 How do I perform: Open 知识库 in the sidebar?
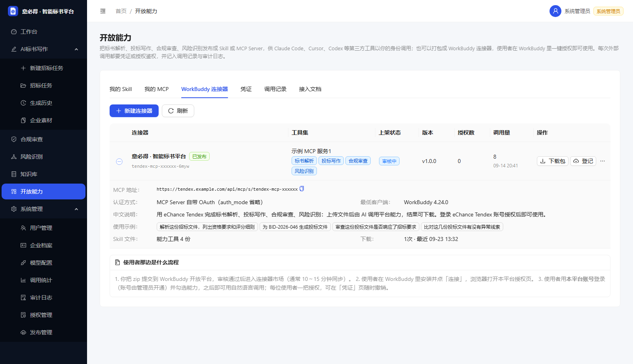[x=44, y=174]
